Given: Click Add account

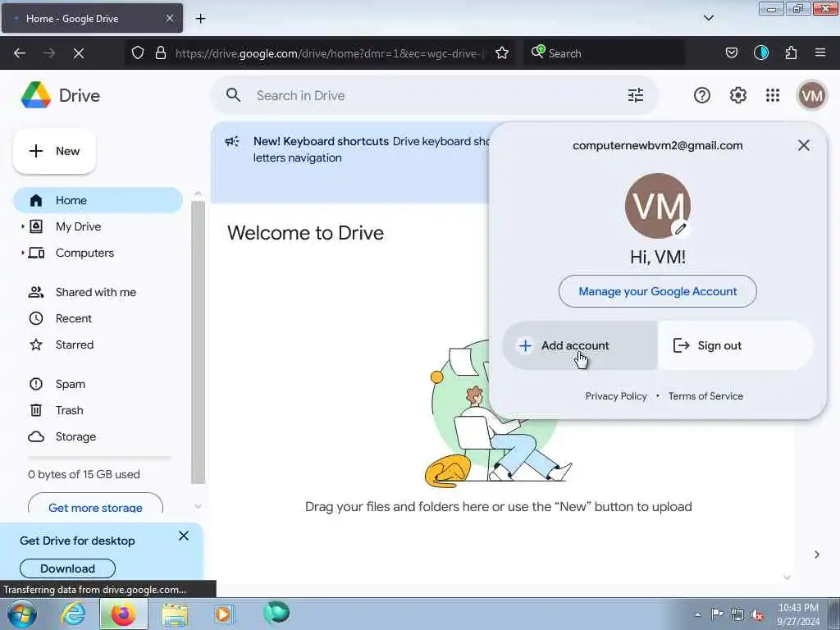Looking at the screenshot, I should point(580,345).
